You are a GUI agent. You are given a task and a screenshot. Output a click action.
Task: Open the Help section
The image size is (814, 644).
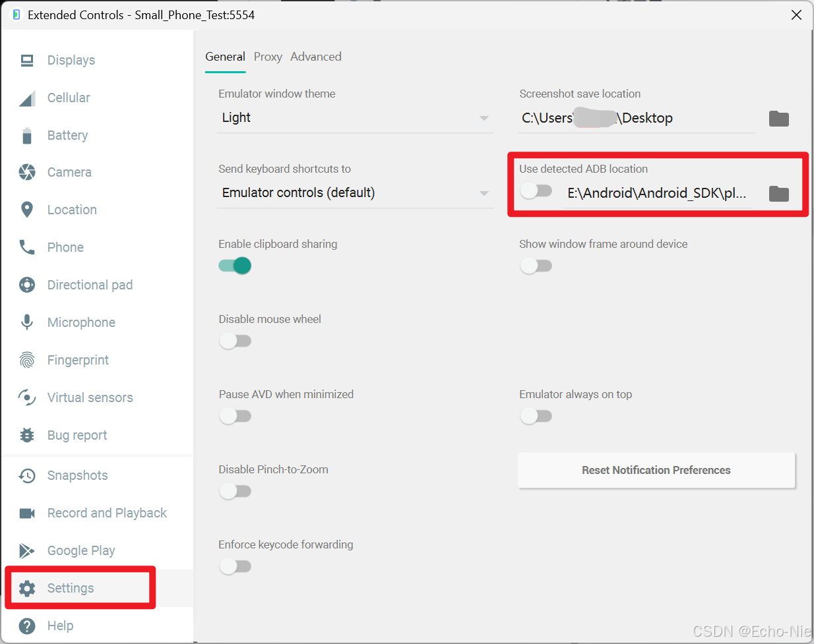tap(26, 626)
